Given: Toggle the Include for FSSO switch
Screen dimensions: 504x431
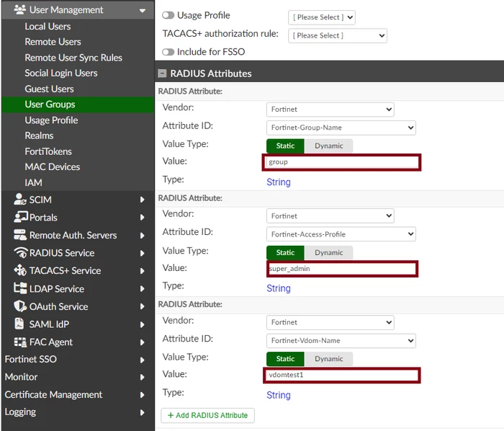Looking at the screenshot, I should pyautogui.click(x=168, y=52).
